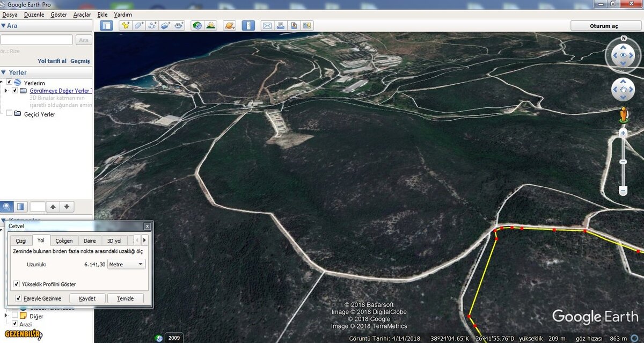The height and width of the screenshot is (343, 644).
Task: Click the record tour toolbar icon
Action: pyautogui.click(x=179, y=25)
